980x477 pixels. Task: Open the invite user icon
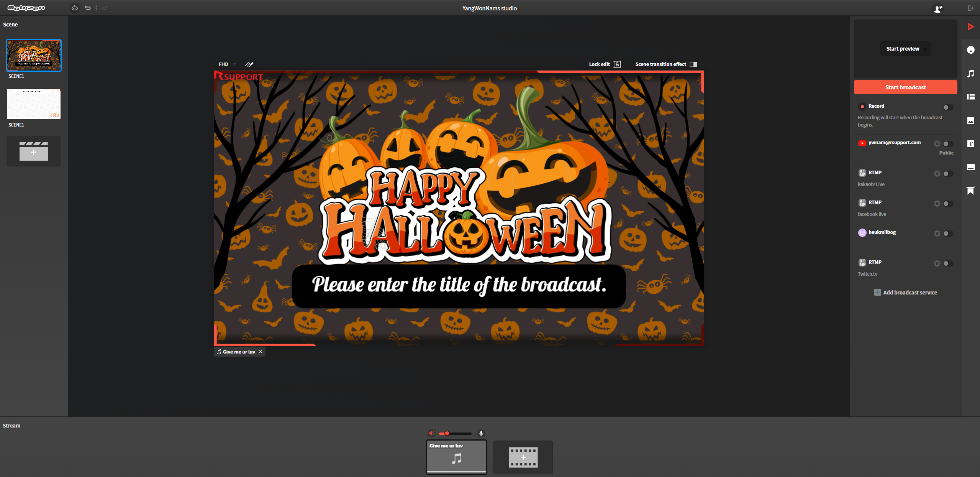pos(938,8)
